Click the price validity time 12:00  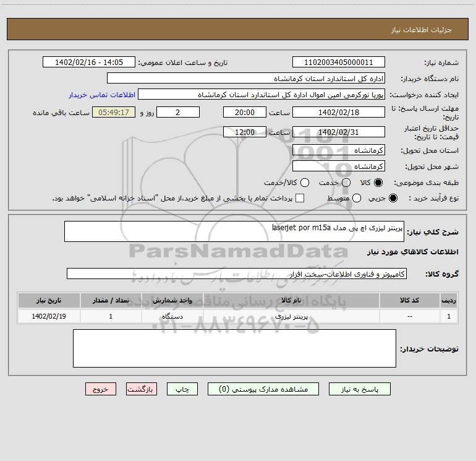tap(245, 132)
